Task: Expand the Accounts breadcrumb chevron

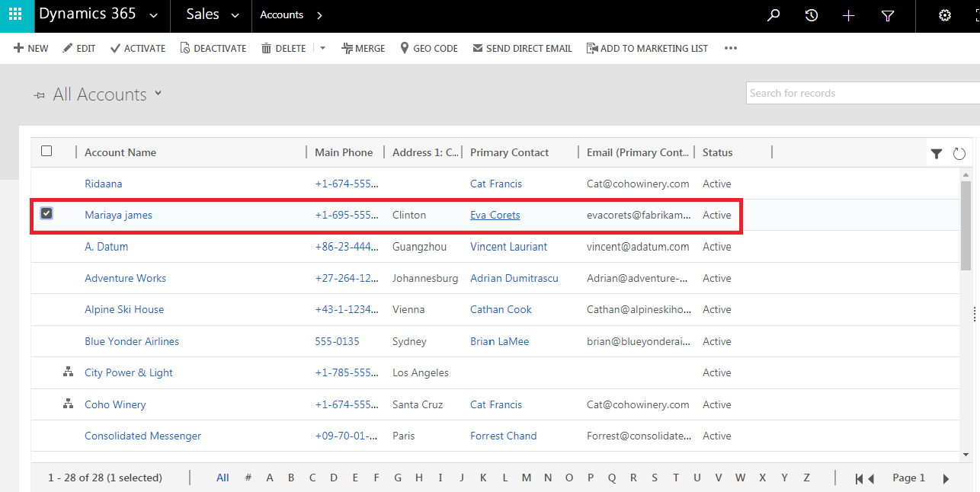Action: click(319, 15)
